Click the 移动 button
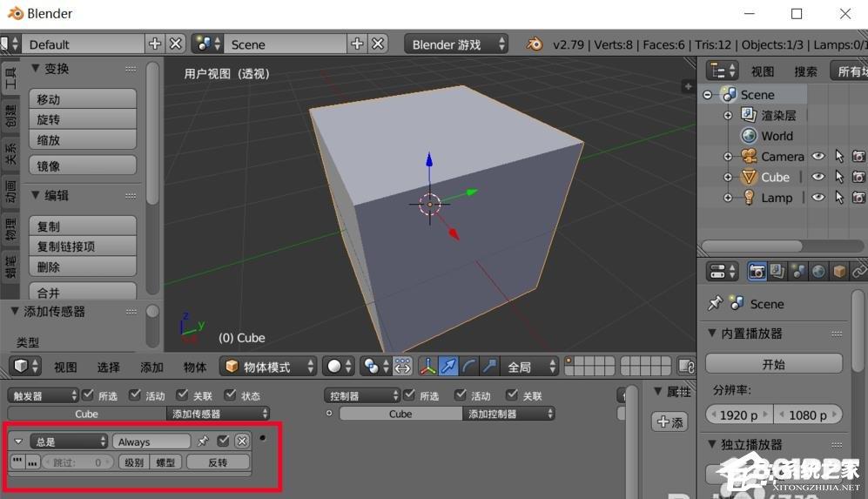This screenshot has width=868, height=499. (83, 99)
